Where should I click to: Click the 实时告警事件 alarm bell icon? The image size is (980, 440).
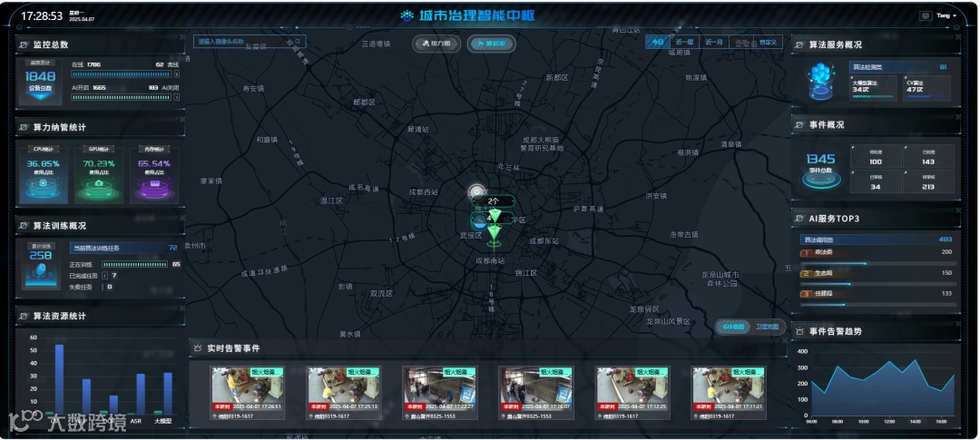click(x=198, y=348)
